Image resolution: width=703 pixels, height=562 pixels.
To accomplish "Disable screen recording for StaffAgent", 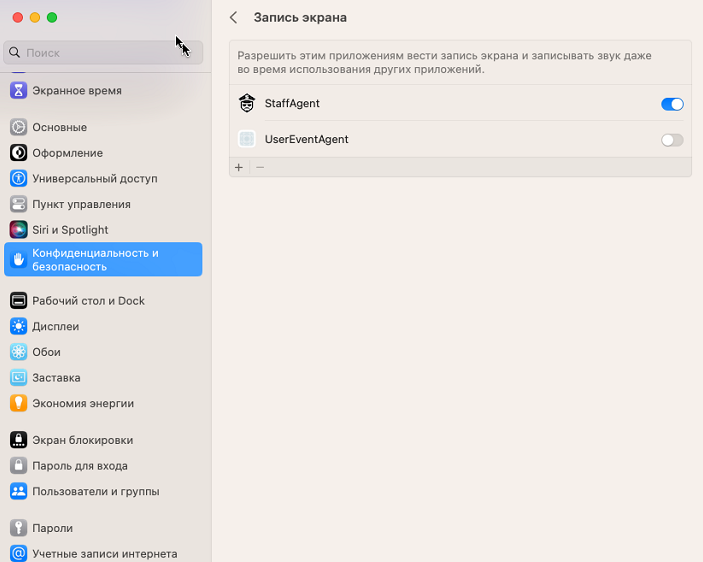I will point(672,104).
